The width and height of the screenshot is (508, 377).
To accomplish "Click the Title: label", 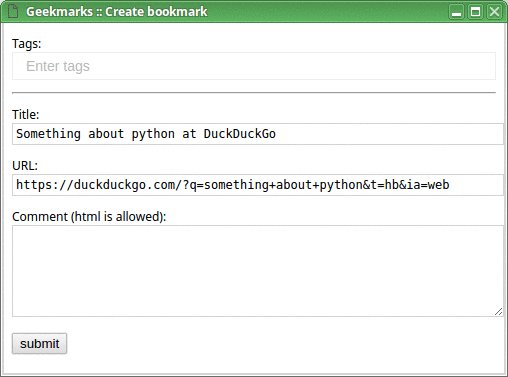I will click(x=26, y=115).
